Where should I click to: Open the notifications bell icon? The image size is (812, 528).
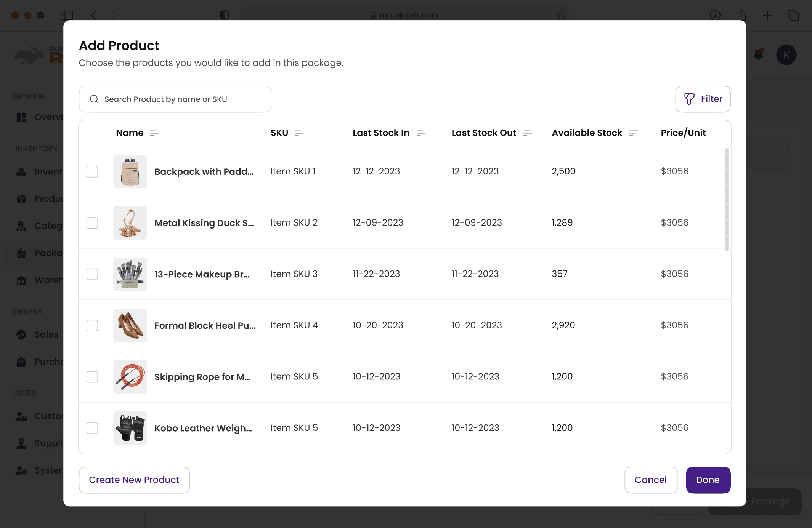(x=759, y=55)
